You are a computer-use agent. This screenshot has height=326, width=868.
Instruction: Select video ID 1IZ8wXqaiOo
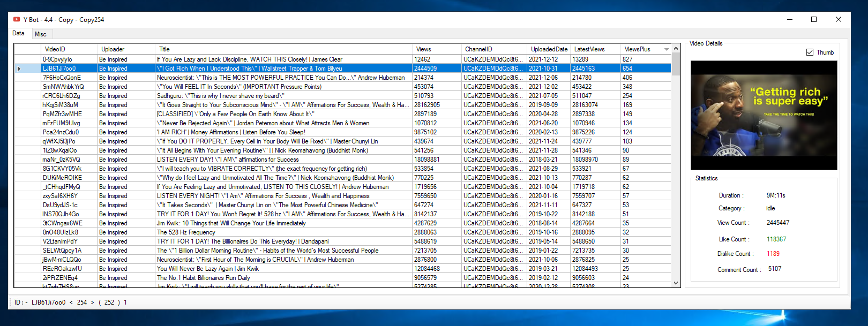[x=59, y=150]
